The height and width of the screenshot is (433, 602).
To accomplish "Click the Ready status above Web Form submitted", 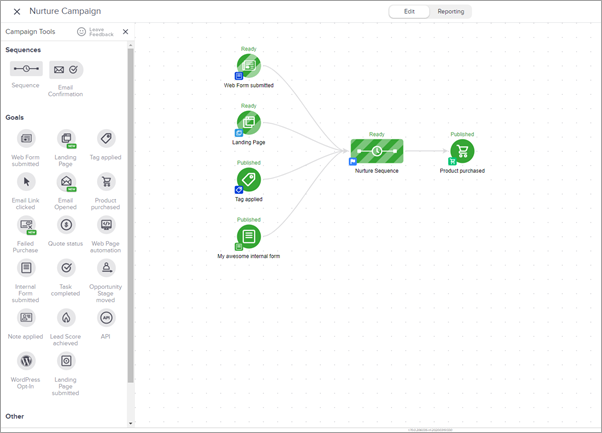I will click(249, 49).
